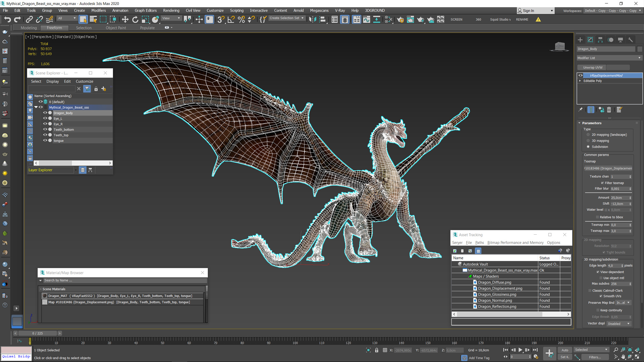Click the 0 / 225 time slider handle
644x362 pixels.
38,333
